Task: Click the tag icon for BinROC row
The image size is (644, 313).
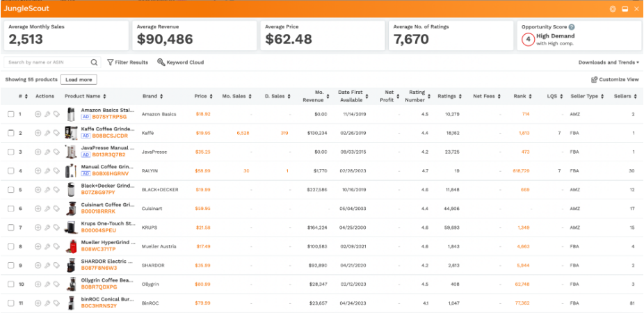Action: [56, 303]
